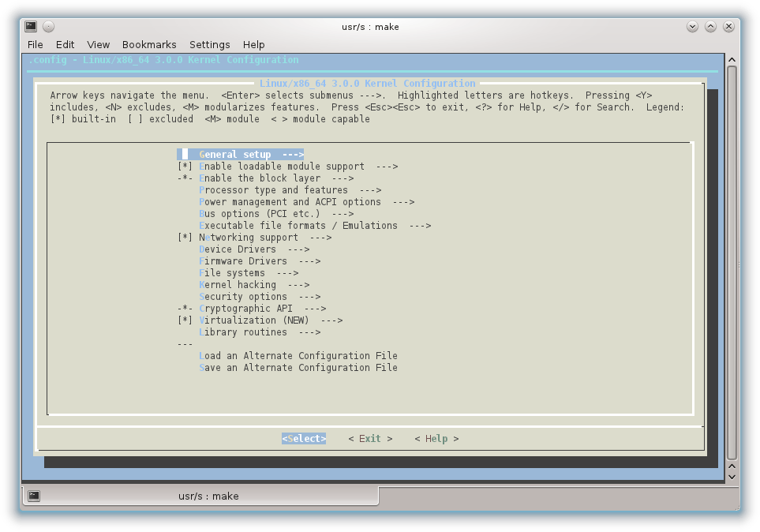Expand Bus options (PCI etc.) arrow
760x532 pixels.
click(343, 214)
